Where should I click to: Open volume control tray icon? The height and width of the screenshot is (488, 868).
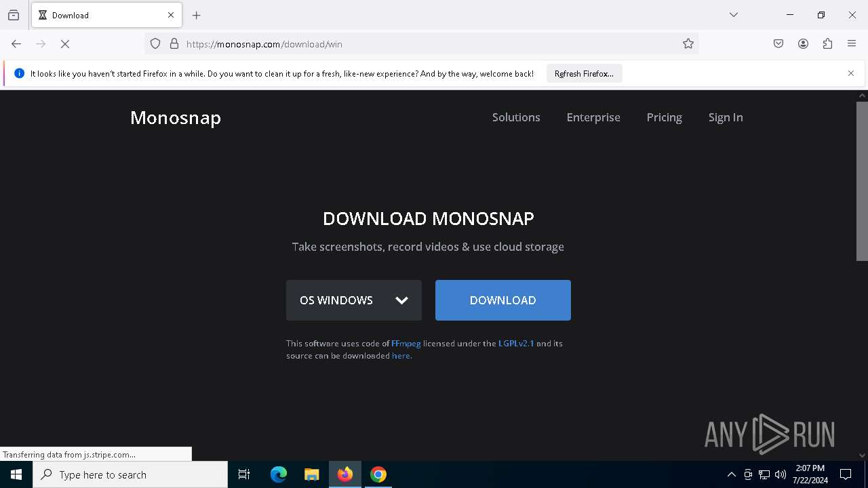[781, 474]
